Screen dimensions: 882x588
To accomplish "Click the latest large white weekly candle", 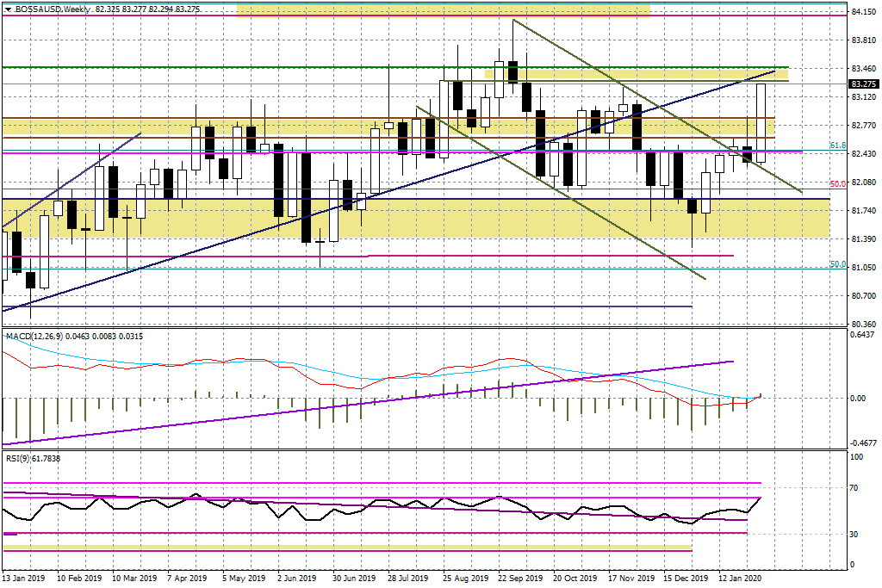I will 761,122.
